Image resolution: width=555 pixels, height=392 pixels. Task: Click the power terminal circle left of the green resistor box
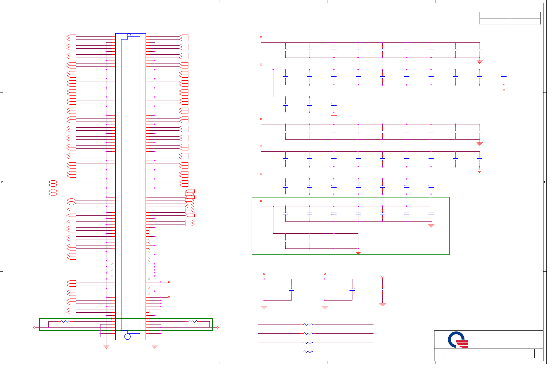34,327
